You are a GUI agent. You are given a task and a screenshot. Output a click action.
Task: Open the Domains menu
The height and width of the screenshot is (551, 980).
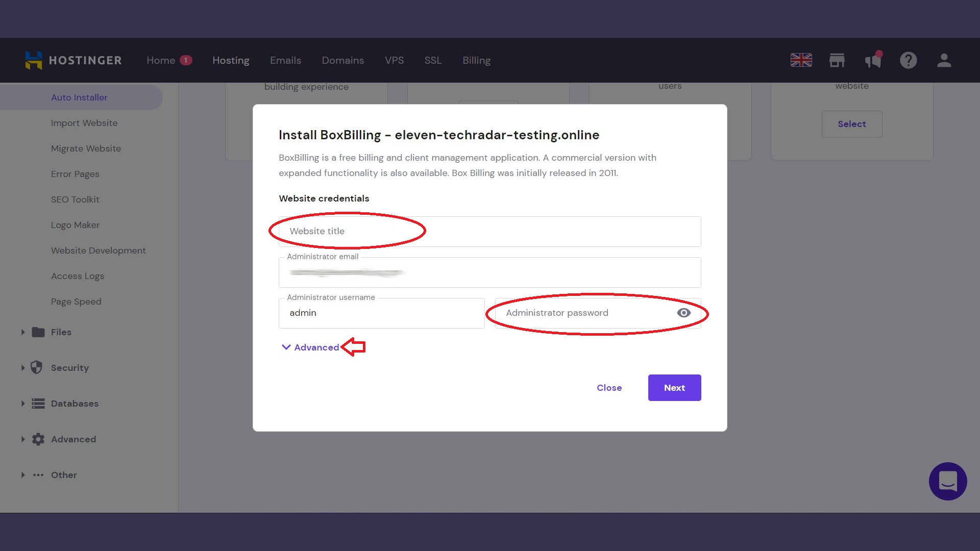tap(342, 60)
